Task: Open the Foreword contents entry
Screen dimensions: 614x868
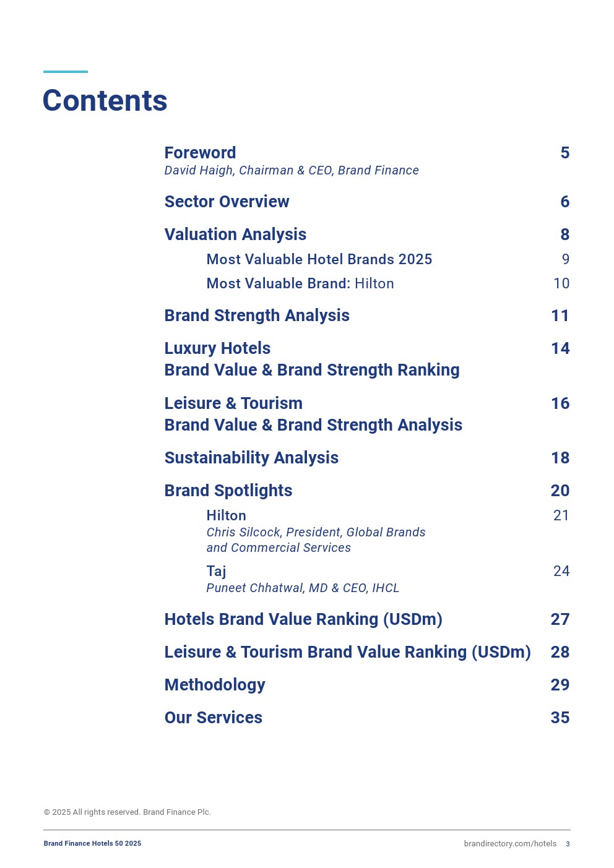Action: (x=200, y=153)
